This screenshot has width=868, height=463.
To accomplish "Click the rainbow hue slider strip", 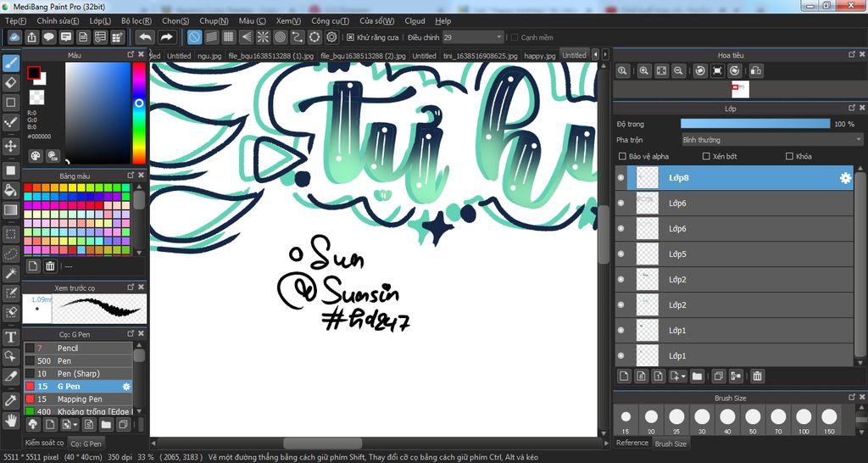I will (139, 113).
